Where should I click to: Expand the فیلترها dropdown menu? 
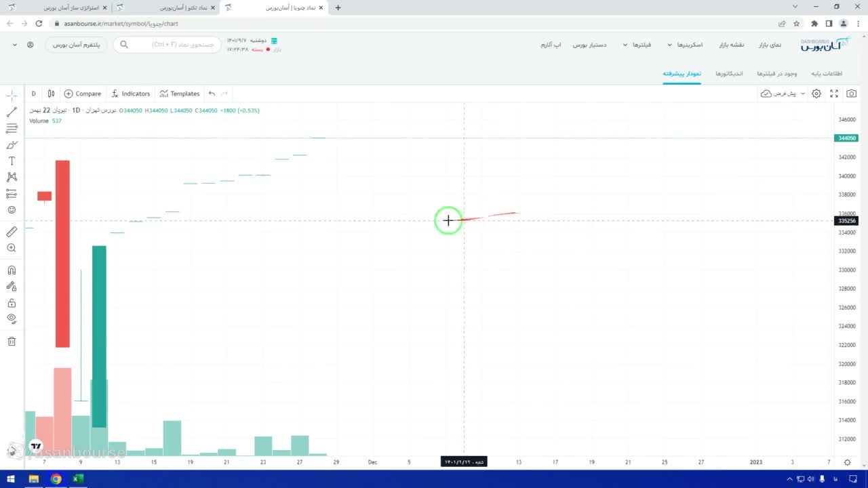click(637, 45)
